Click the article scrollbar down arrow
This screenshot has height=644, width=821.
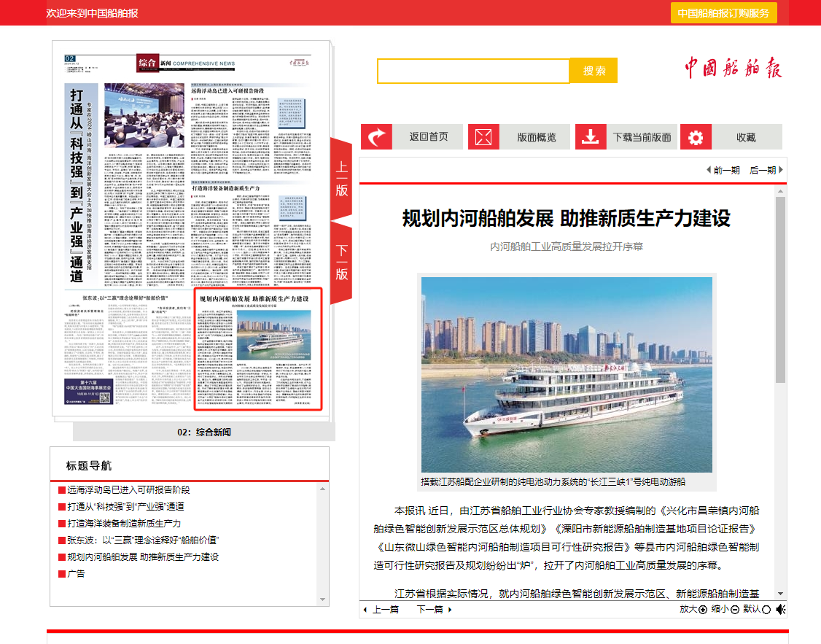(x=780, y=593)
